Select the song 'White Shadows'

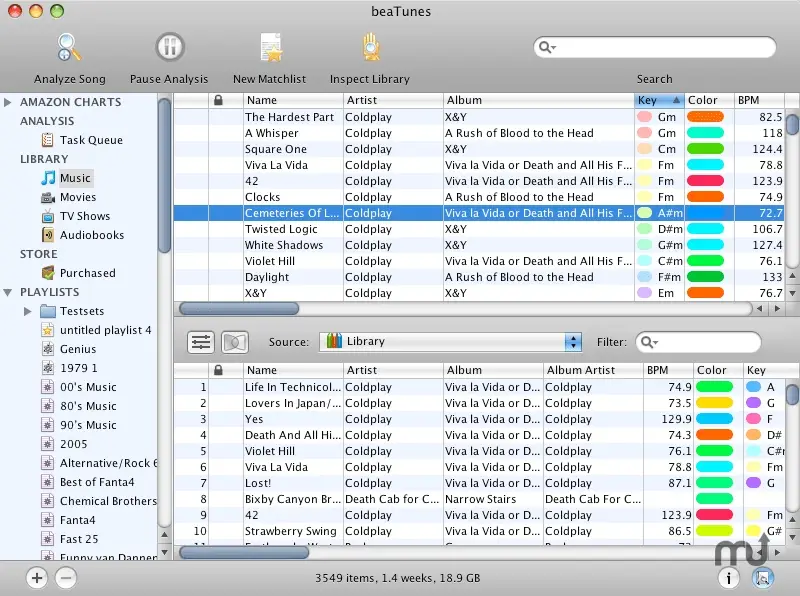[479, 245]
